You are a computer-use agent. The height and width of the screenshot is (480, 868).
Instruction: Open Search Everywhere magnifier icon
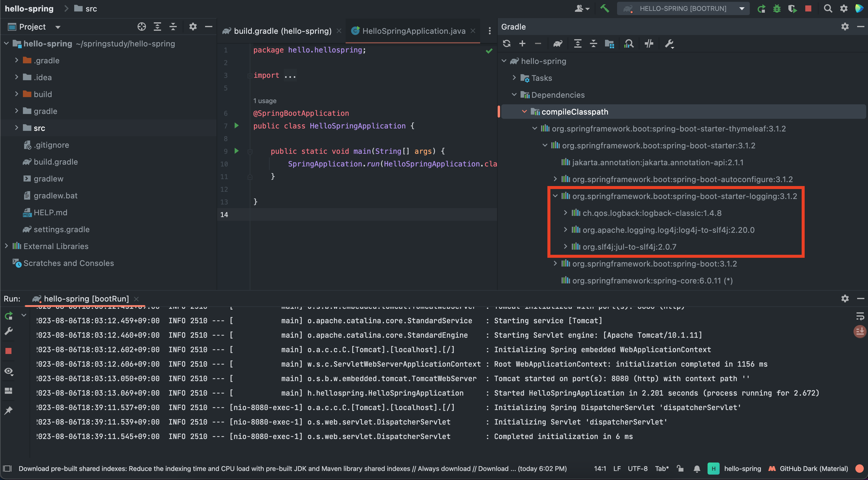click(x=828, y=8)
